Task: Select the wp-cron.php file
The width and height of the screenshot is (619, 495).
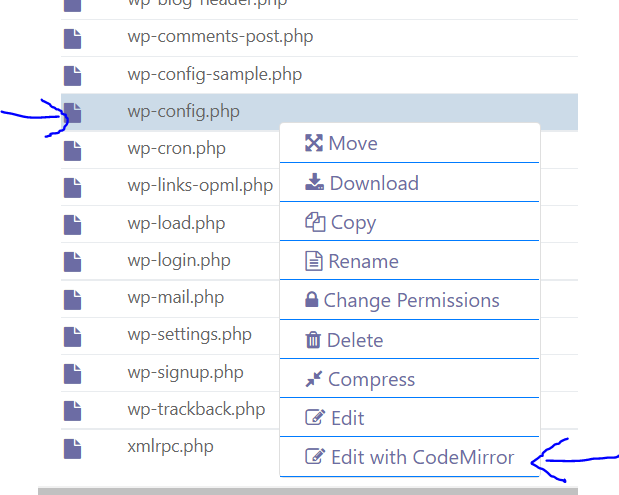Action: click(171, 150)
